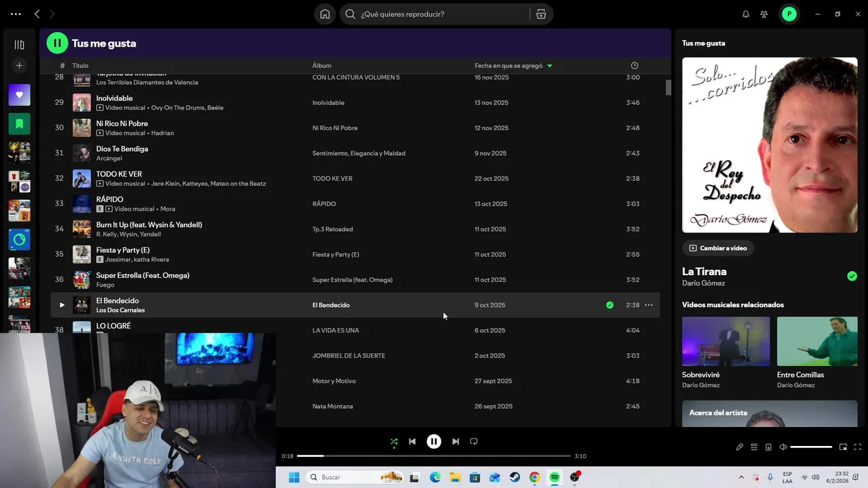868x488 pixels.
Task: Play El Bendecido with the row play icon
Action: (62, 305)
